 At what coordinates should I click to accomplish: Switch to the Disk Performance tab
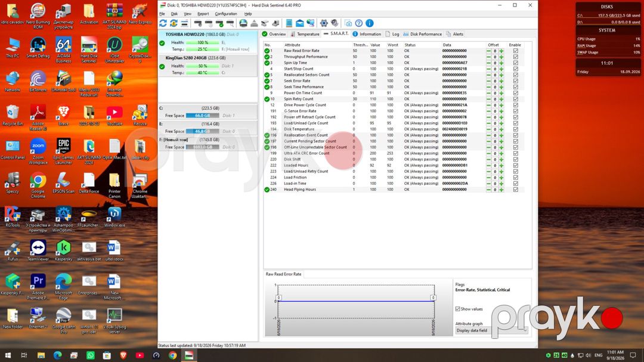[x=422, y=34]
